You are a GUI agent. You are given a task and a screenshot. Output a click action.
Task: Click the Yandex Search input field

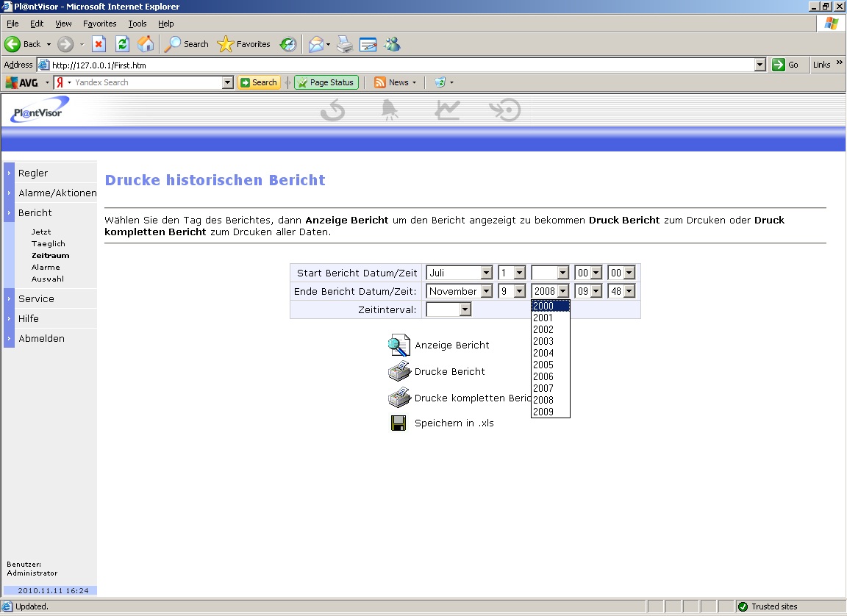pos(148,82)
